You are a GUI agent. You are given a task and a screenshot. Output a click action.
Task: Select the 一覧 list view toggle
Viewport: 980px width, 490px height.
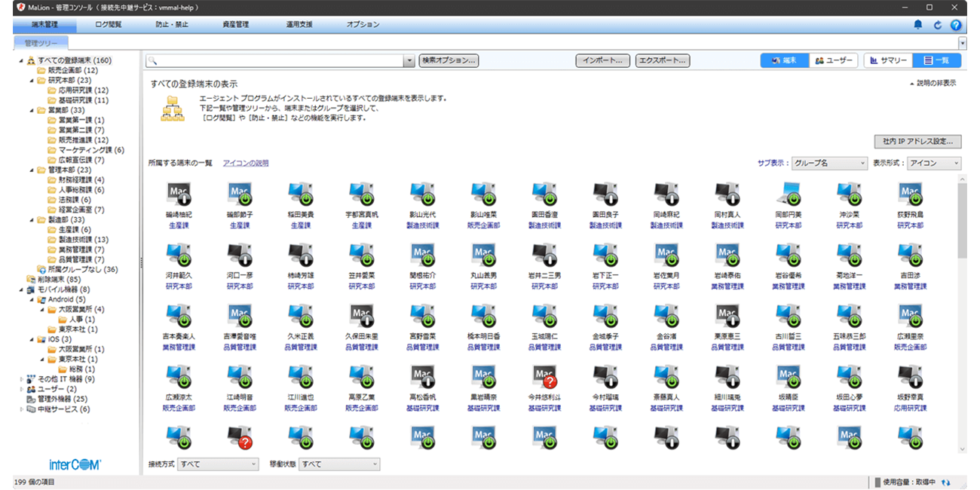[x=936, y=61]
